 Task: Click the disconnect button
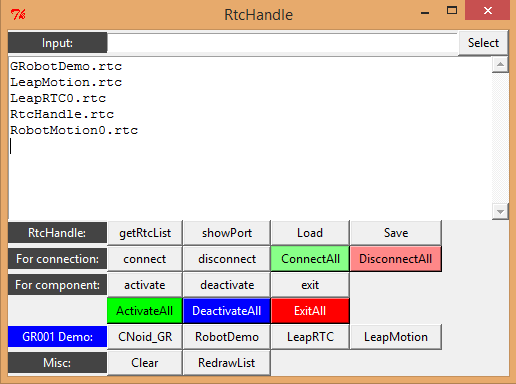[x=227, y=259]
